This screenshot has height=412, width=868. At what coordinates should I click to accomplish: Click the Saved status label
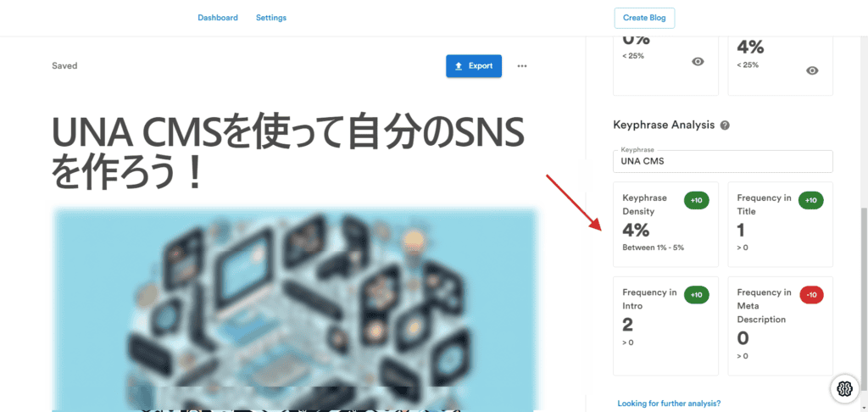coord(64,66)
